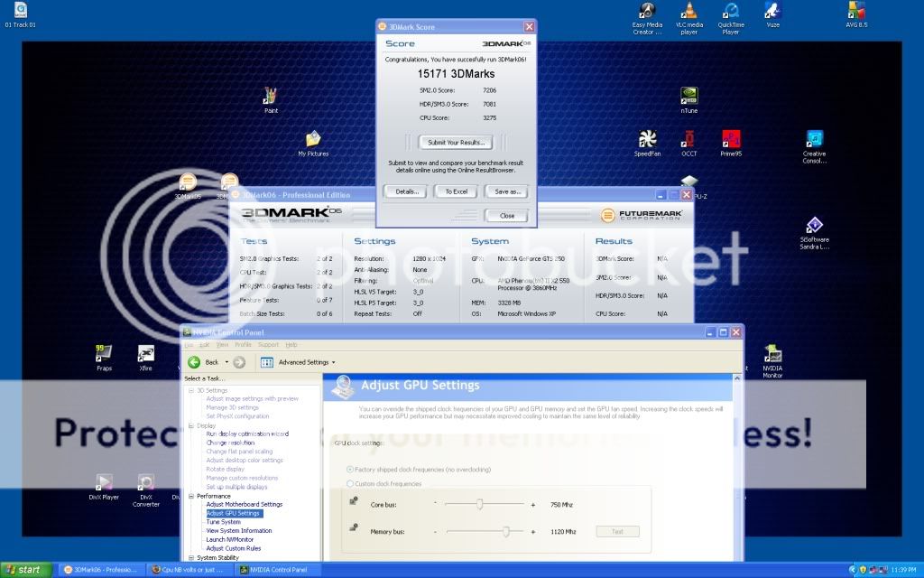Collapse the Display tree node
The width and height of the screenshot is (924, 578).
(191, 425)
